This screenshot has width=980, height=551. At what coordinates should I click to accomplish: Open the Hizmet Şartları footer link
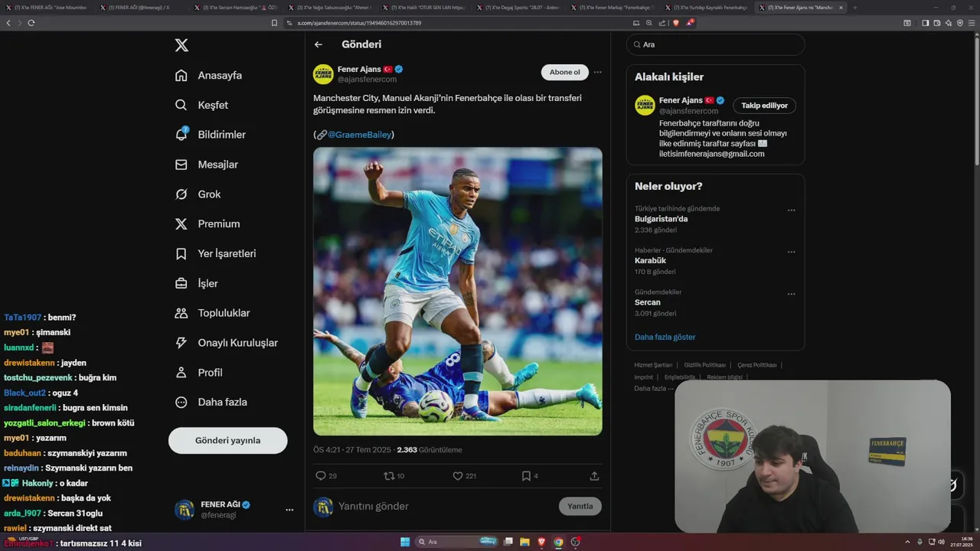tap(653, 365)
